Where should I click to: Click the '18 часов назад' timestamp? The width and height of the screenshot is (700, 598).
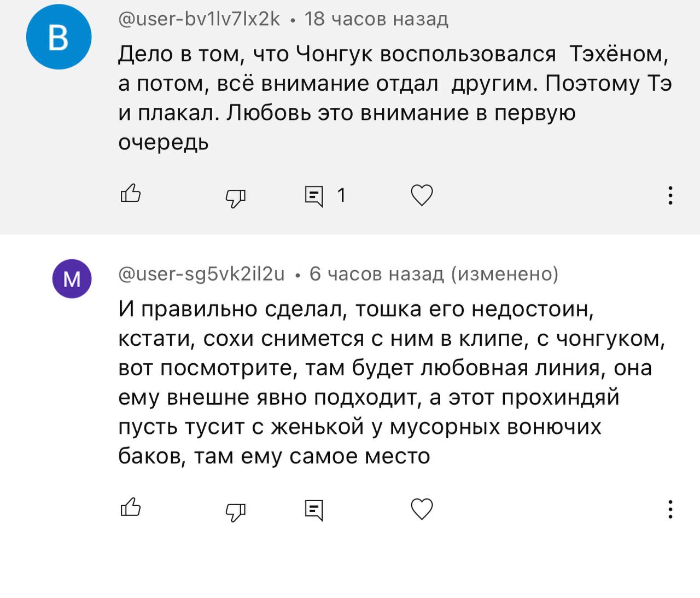[x=376, y=19]
